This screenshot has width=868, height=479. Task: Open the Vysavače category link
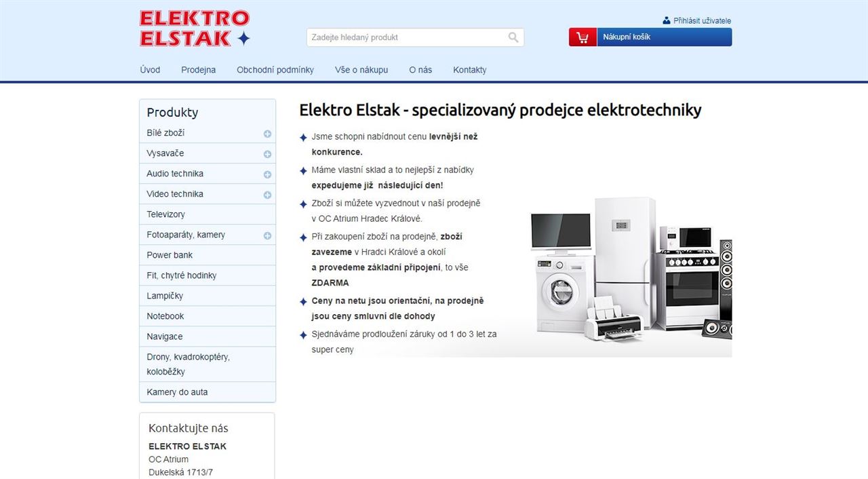click(165, 153)
